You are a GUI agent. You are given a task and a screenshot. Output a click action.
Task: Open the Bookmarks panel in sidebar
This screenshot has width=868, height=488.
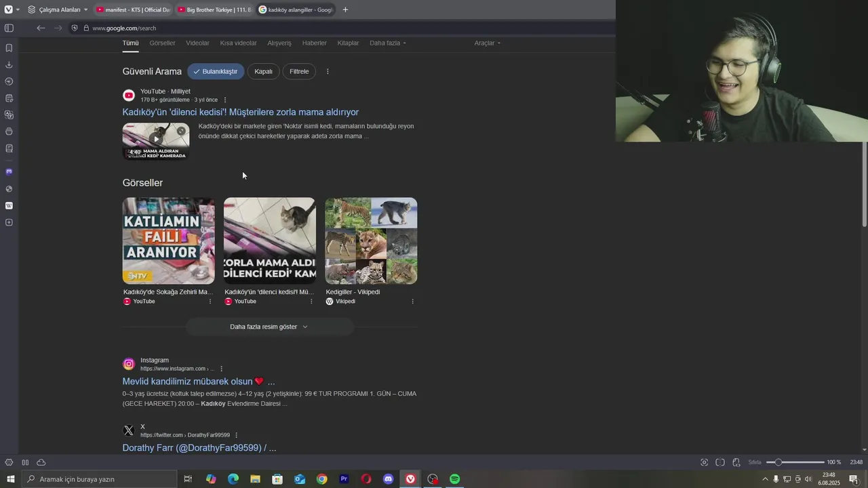9,48
